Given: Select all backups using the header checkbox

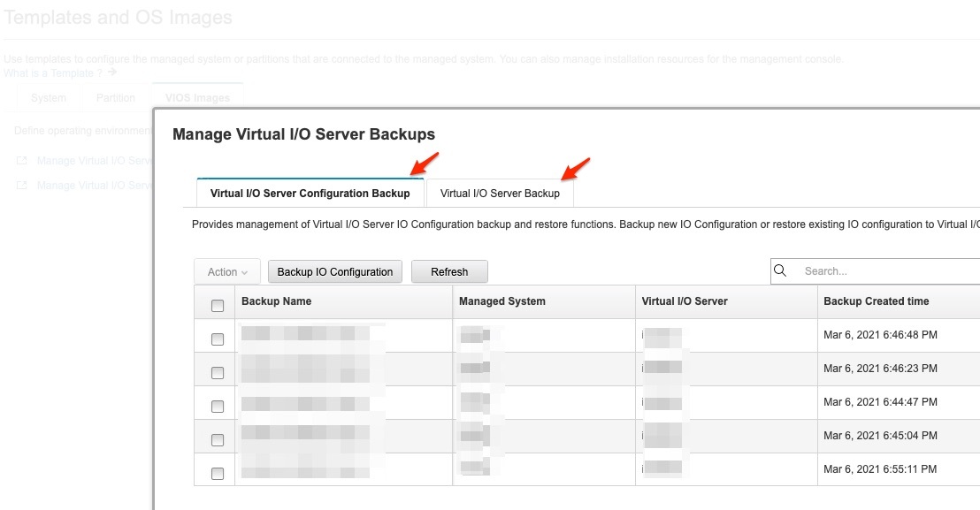Looking at the screenshot, I should (x=218, y=306).
